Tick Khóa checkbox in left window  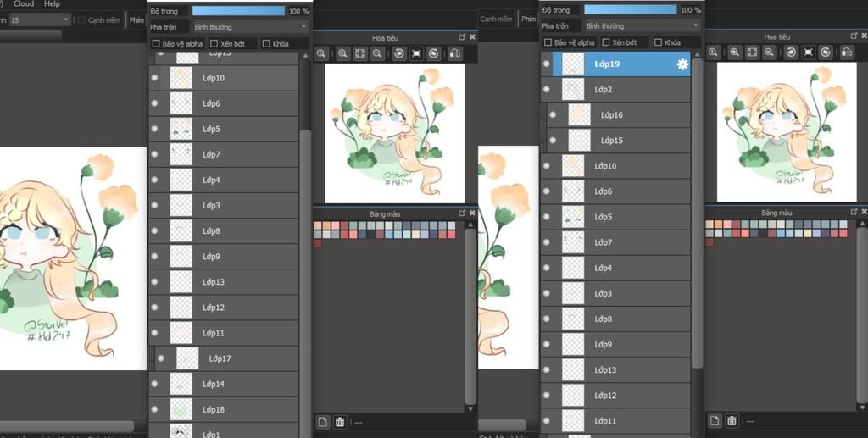pyautogui.click(x=266, y=44)
